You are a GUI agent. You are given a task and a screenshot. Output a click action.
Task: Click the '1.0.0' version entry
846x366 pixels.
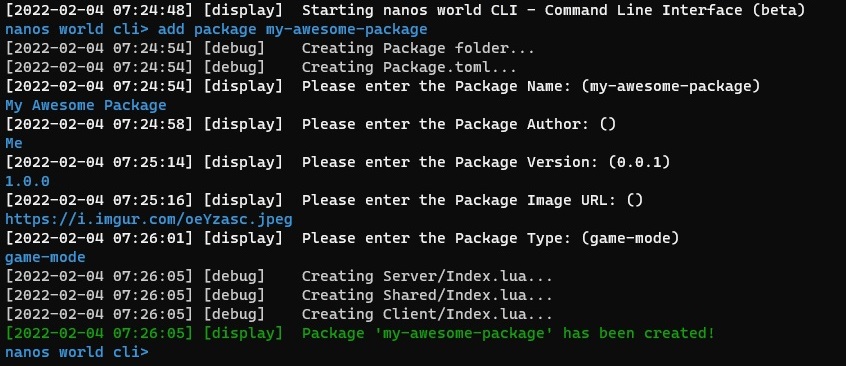click(28, 181)
